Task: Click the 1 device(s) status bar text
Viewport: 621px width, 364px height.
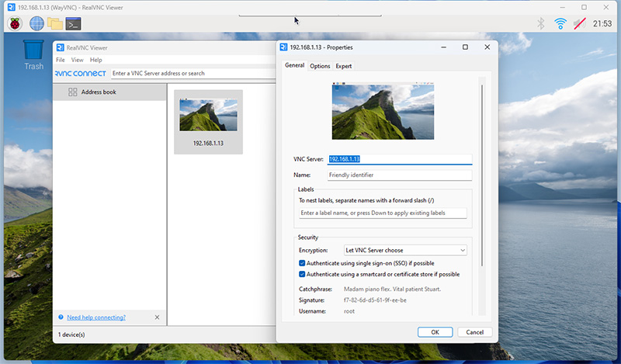Action: click(71, 335)
